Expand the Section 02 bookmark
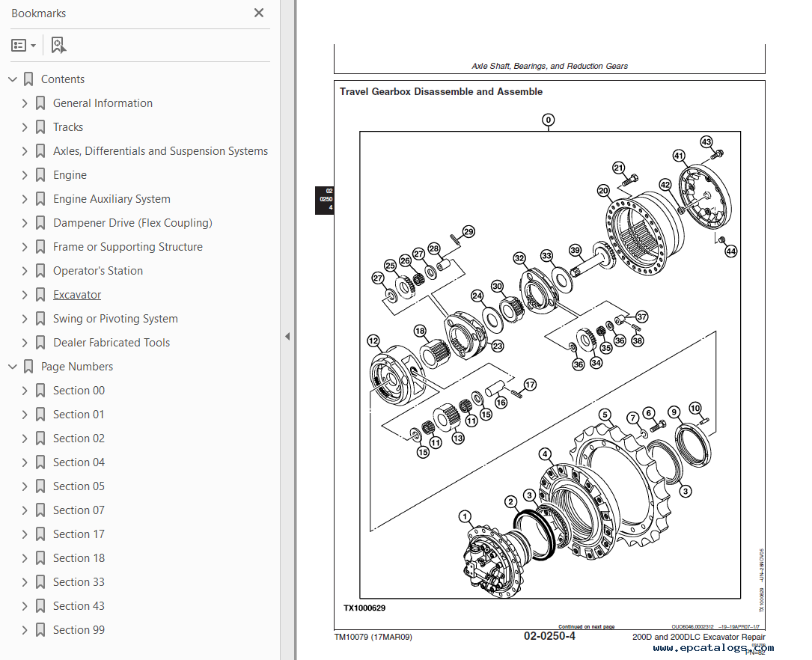 [x=25, y=439]
